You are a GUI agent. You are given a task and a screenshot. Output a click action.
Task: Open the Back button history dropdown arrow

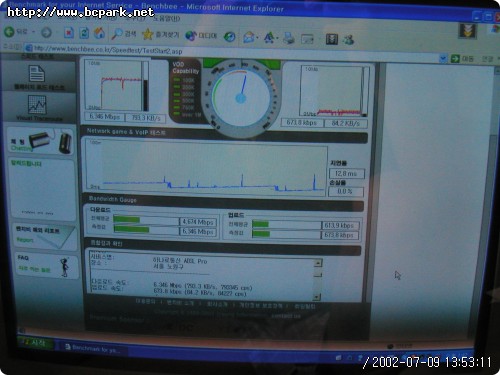pos(33,32)
